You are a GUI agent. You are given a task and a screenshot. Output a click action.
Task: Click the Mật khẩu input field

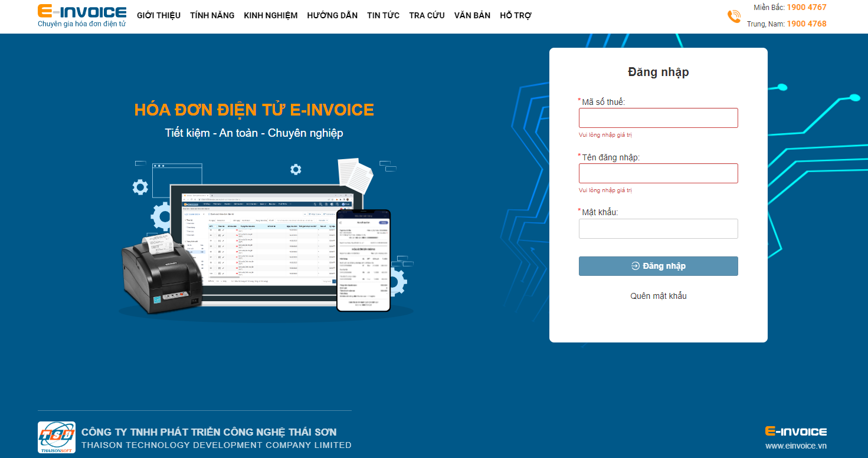coord(658,229)
